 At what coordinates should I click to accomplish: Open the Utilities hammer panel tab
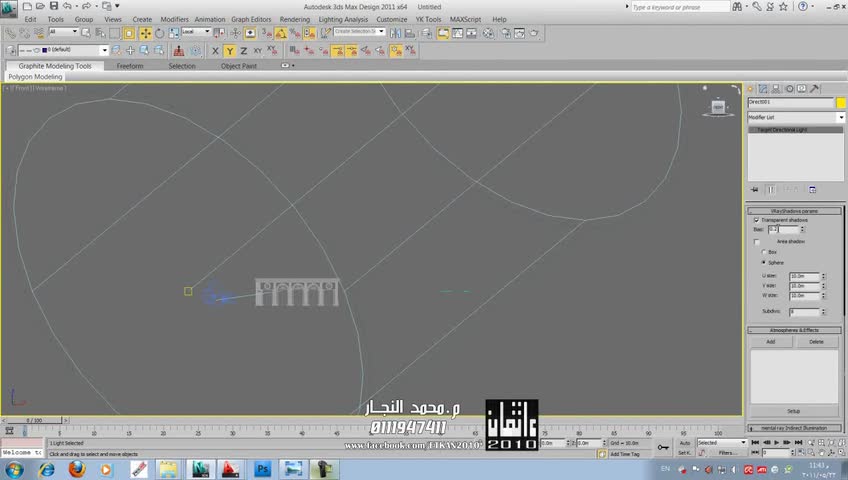pos(814,89)
